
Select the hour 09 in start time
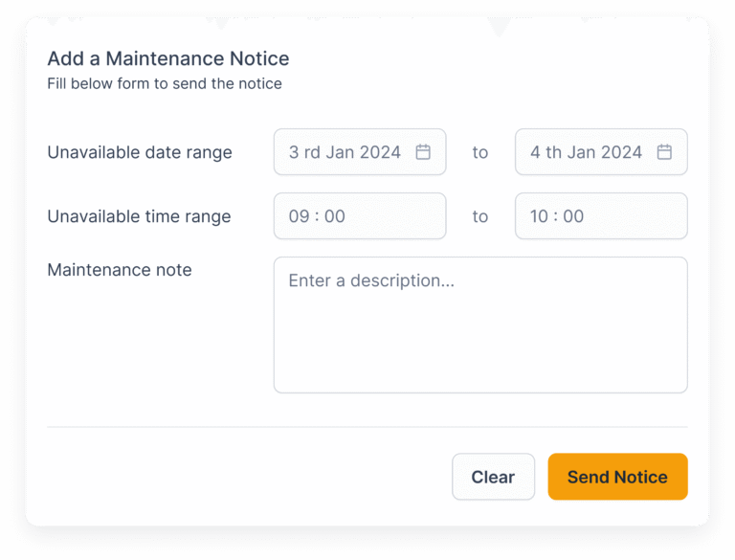click(x=299, y=216)
